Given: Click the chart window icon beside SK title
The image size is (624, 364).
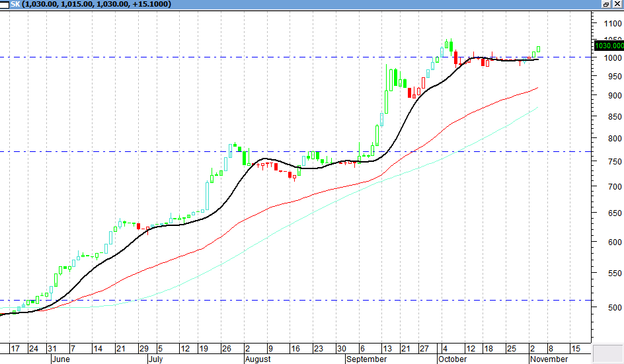Looking at the screenshot, I should click(x=5, y=5).
